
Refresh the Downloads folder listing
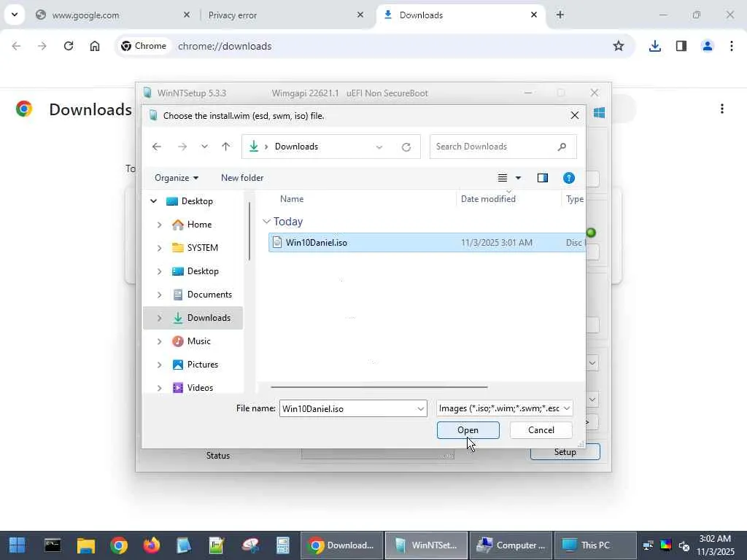click(406, 147)
